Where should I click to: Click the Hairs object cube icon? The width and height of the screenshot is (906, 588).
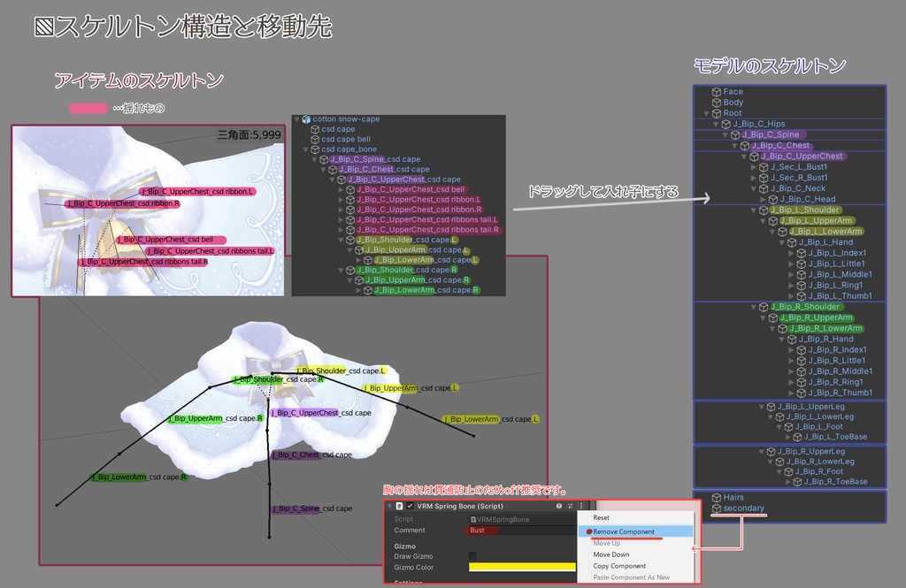click(717, 497)
